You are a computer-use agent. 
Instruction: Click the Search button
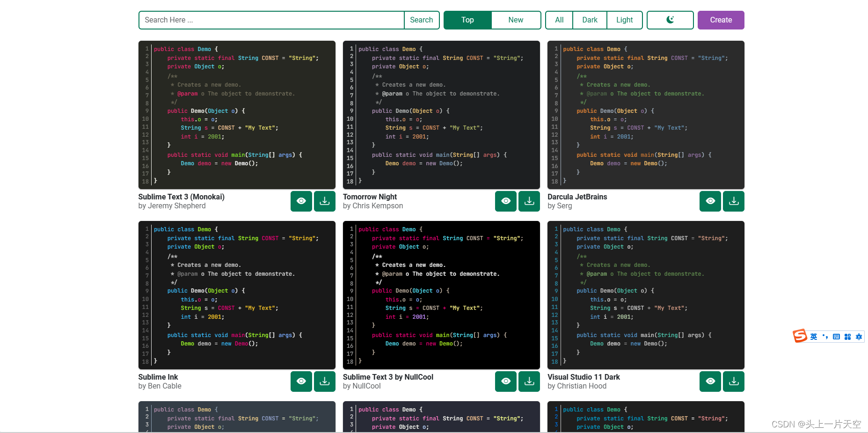point(422,20)
